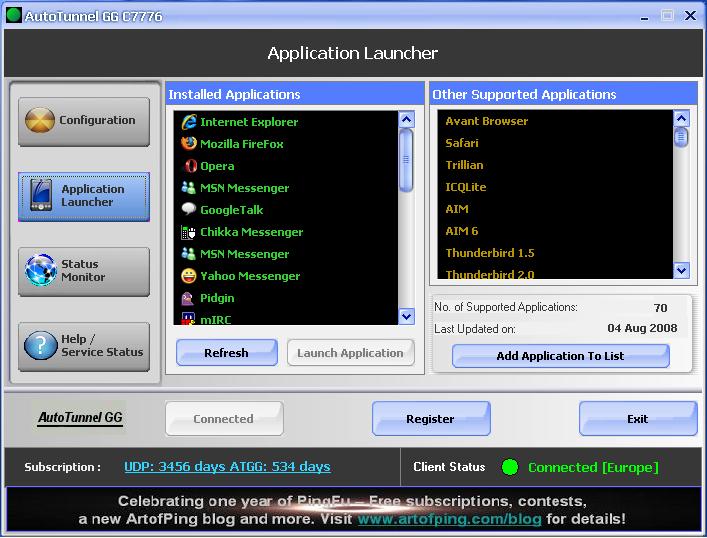Click the Yahoo Messenger smiley icon

188,276
